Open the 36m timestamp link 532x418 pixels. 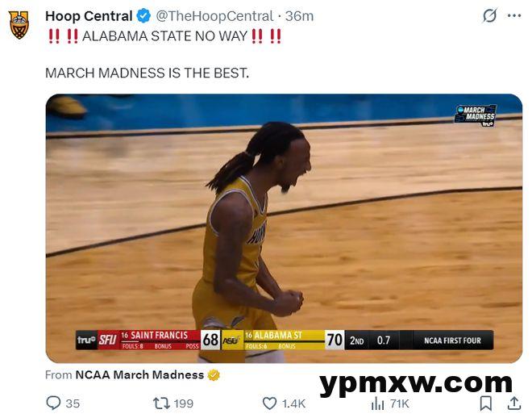[x=300, y=16]
